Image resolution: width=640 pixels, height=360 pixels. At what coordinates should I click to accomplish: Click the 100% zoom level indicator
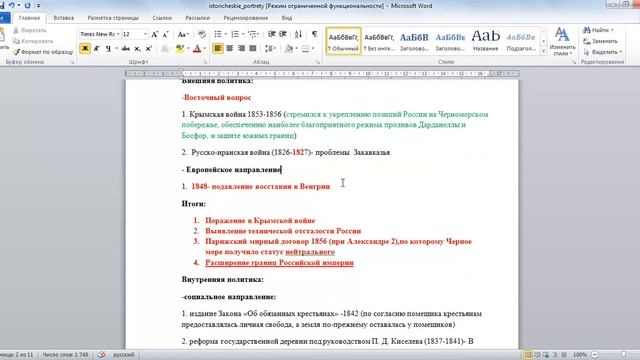580,355
